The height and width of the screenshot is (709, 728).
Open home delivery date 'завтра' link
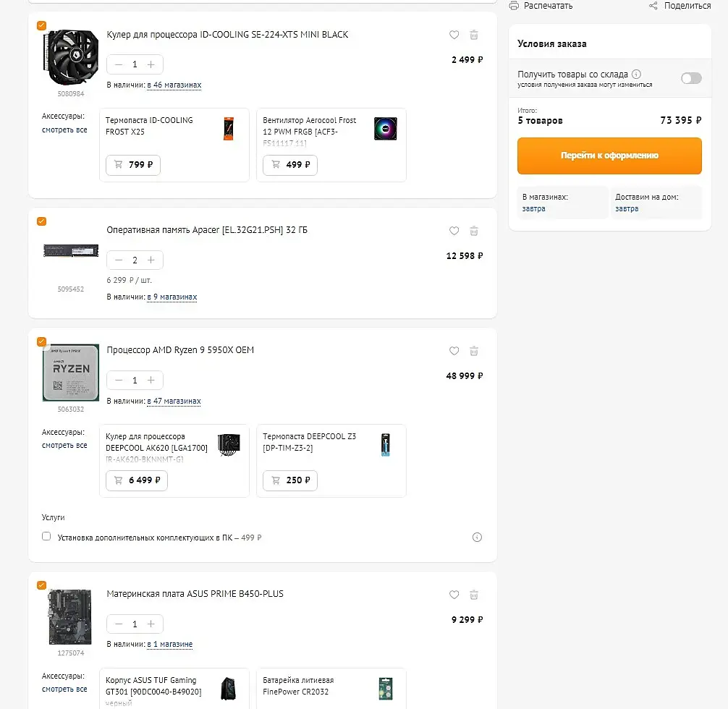(627, 208)
